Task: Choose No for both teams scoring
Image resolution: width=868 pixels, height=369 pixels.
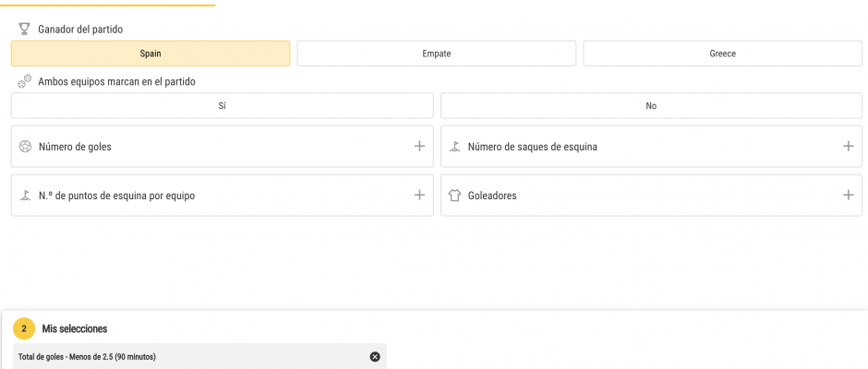Action: click(651, 106)
